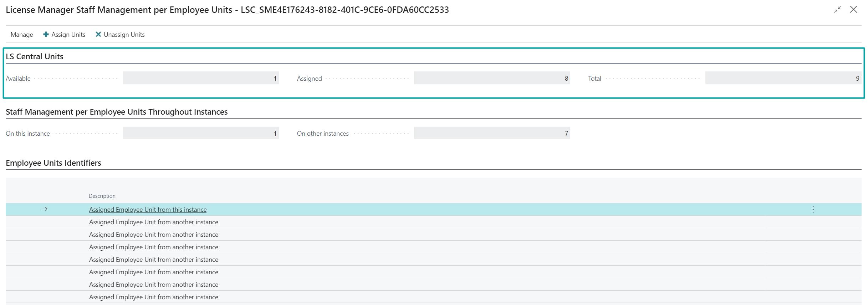Click the License Manager page title text
868x305 pixels.
[227, 10]
